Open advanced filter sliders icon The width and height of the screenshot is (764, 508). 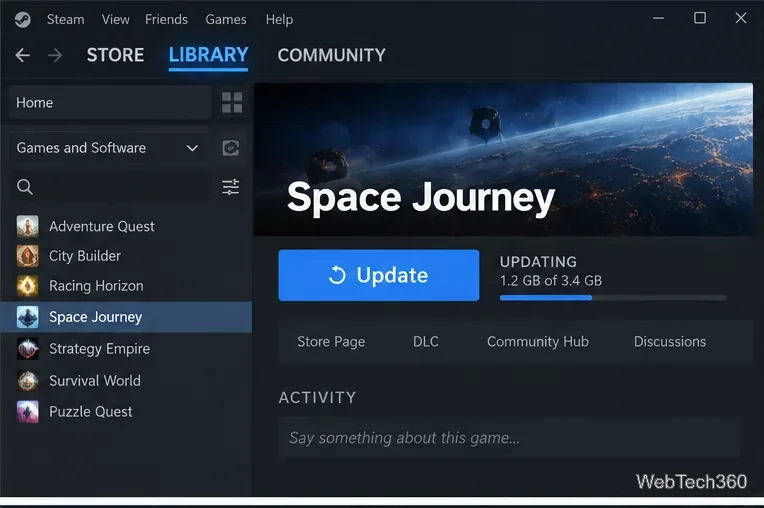230,187
